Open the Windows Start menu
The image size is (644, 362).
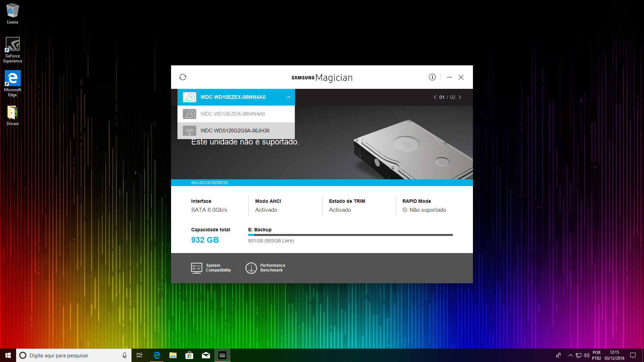(x=8, y=355)
